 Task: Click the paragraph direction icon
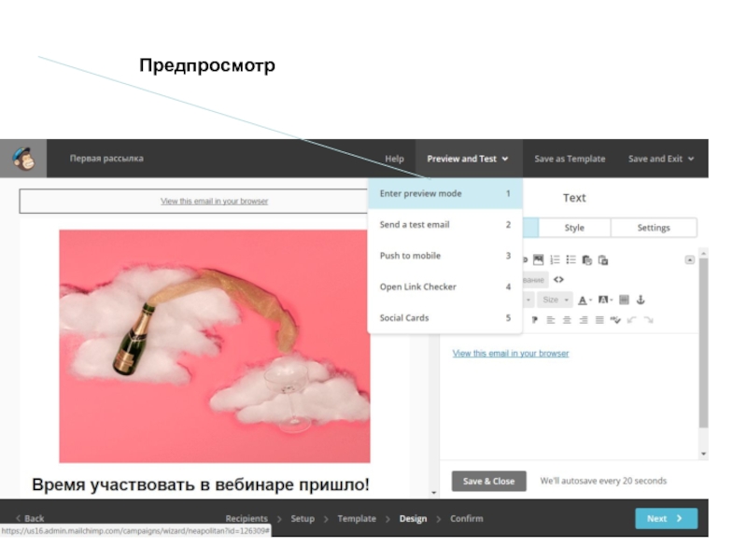coord(534,320)
